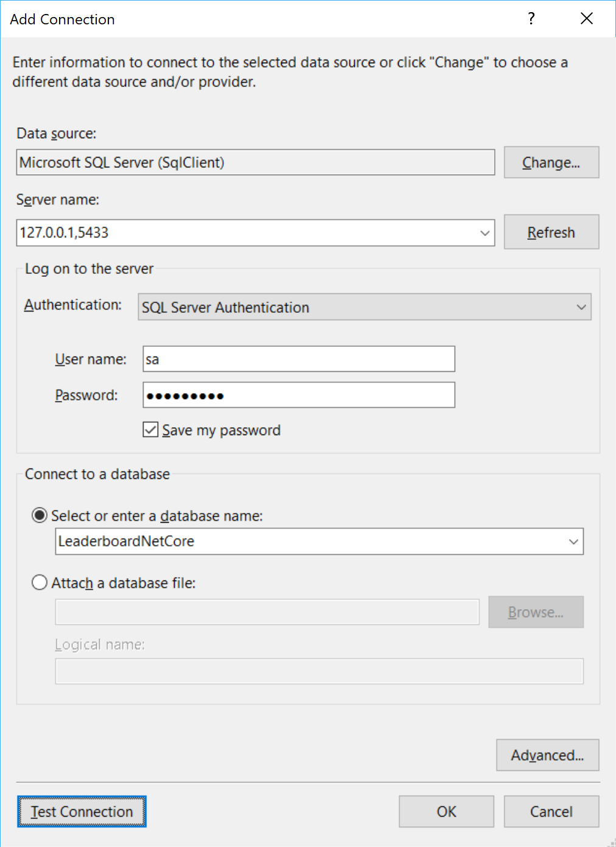The image size is (616, 847).
Task: Choose Attach a database file option
Action: pyautogui.click(x=40, y=583)
